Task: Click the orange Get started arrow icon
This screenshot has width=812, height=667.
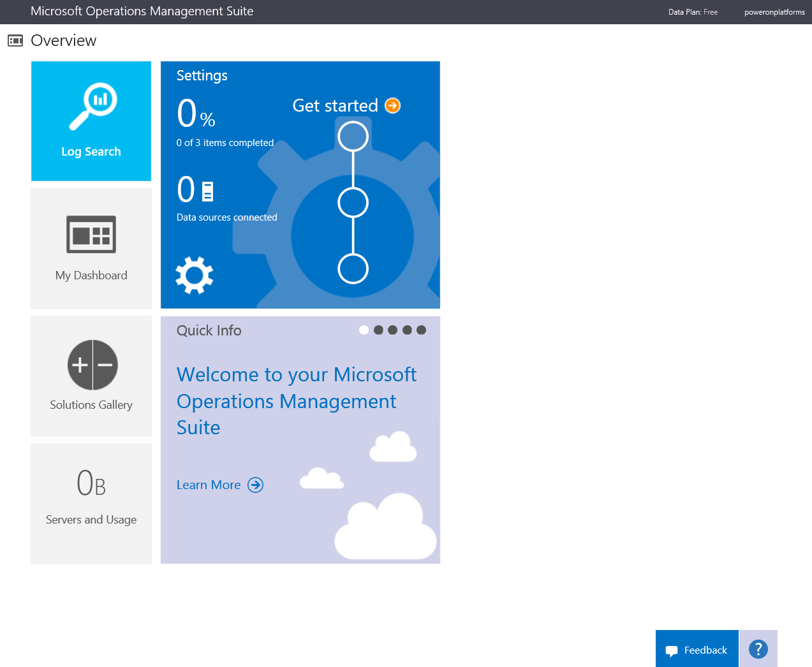Action: 393,106
